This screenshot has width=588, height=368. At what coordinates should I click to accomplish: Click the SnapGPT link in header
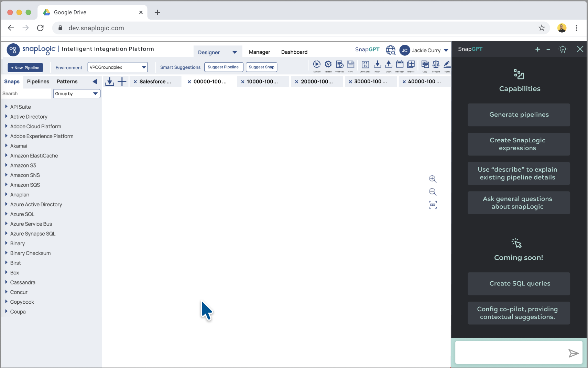point(367,50)
